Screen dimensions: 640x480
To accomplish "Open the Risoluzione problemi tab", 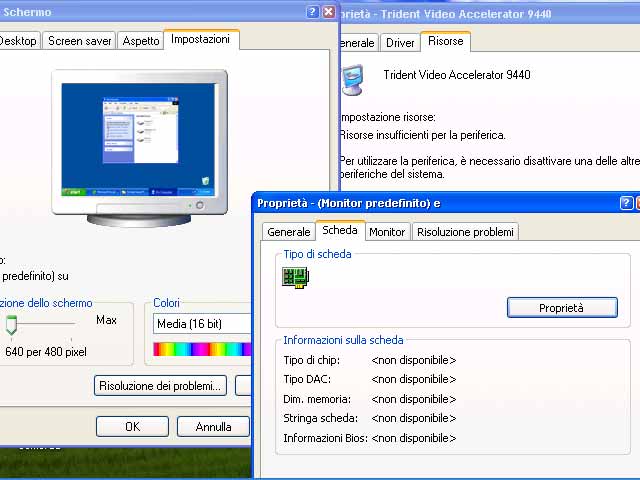I will pos(465,232).
